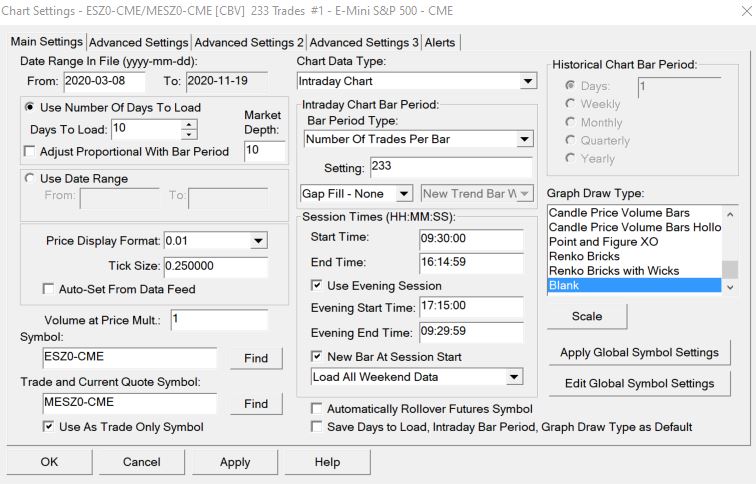Click the Tick Size input field
Image resolution: width=756 pixels, height=484 pixels.
[215, 265]
